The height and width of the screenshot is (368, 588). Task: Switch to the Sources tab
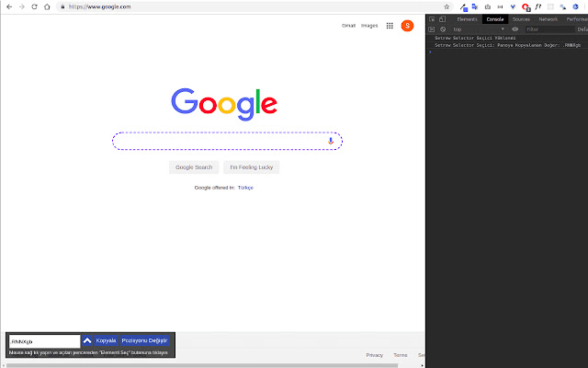[x=521, y=19]
